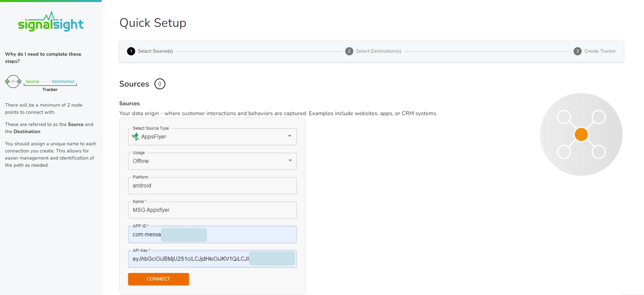Click the API Key input field

pos(212,259)
